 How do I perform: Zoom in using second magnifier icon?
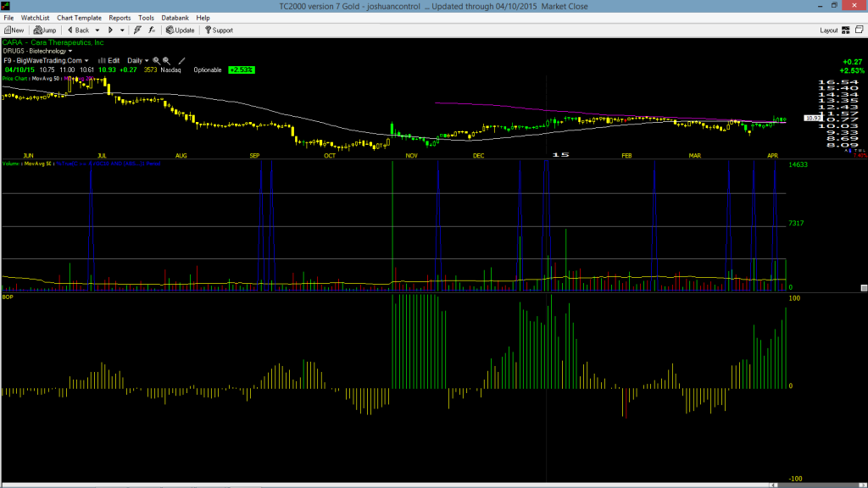coord(167,60)
